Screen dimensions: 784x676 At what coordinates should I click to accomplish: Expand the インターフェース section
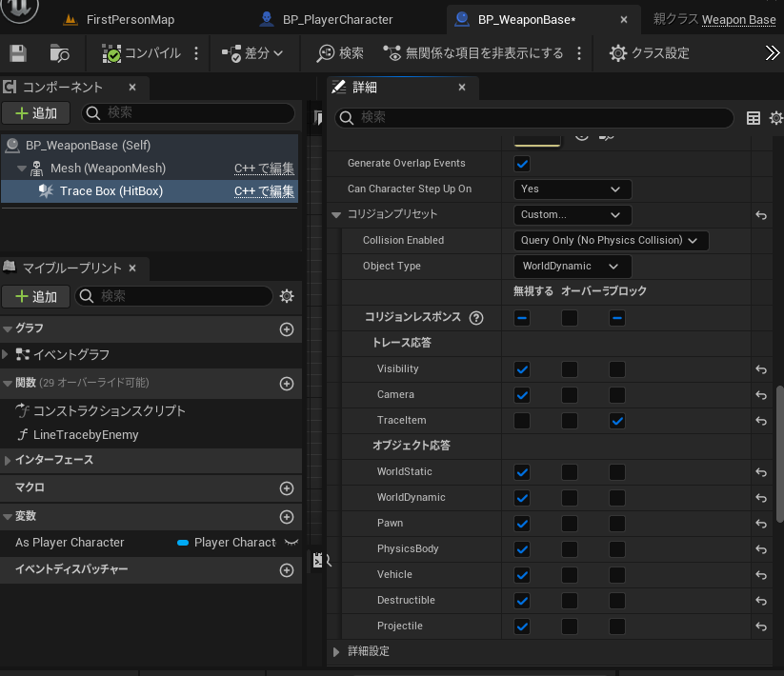click(x=7, y=460)
